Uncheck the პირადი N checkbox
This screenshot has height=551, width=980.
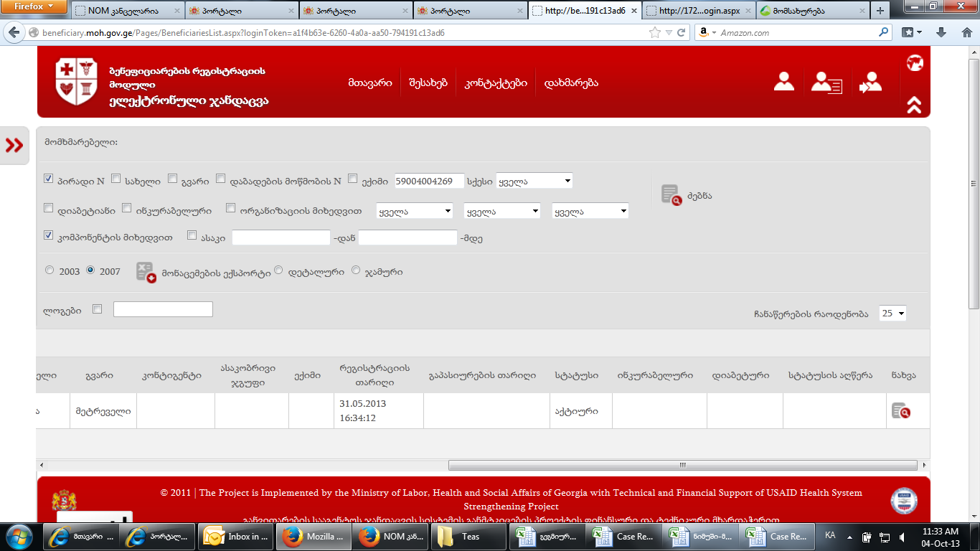(x=49, y=179)
